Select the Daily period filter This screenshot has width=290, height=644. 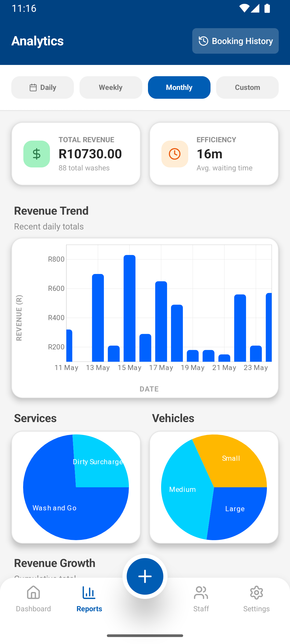click(x=42, y=87)
